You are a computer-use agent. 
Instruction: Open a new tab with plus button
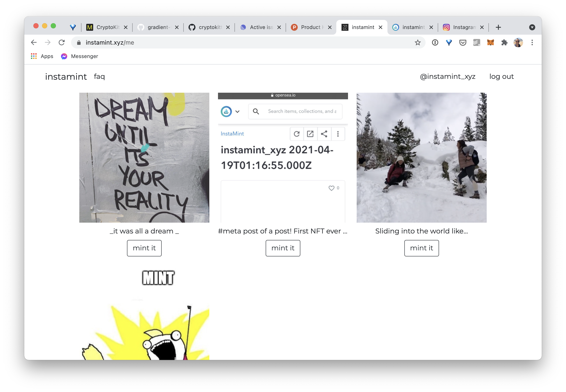point(498,27)
